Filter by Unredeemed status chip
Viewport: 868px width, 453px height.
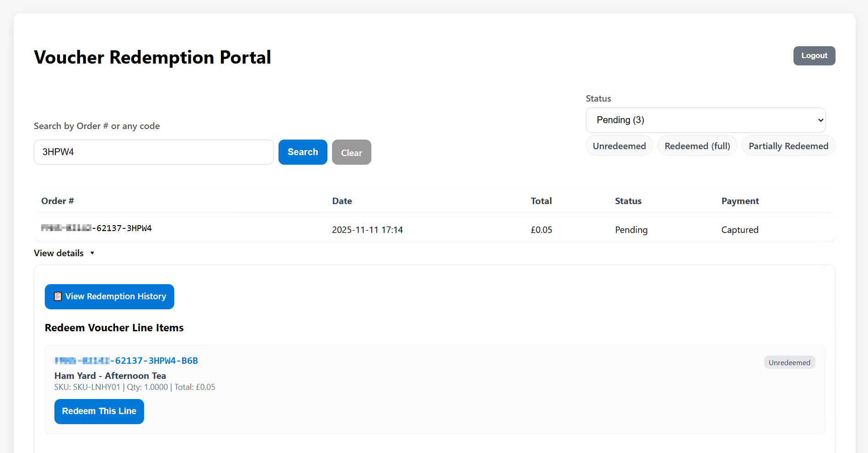click(x=619, y=146)
